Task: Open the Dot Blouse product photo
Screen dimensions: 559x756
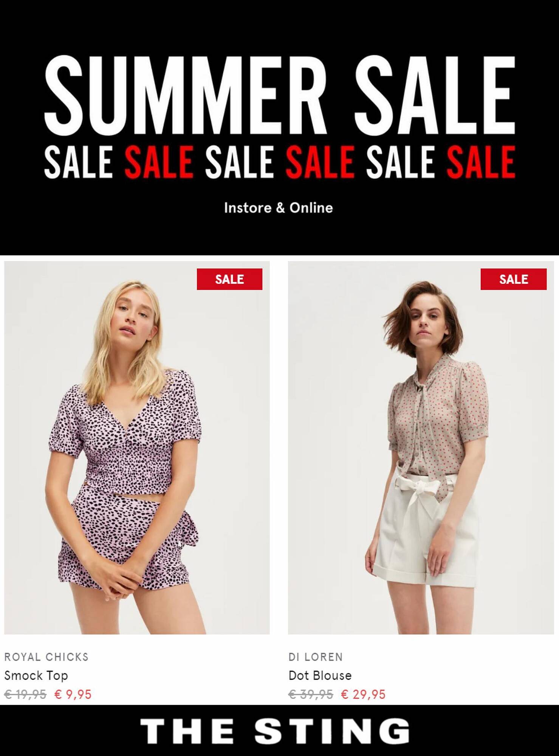Action: (x=421, y=448)
